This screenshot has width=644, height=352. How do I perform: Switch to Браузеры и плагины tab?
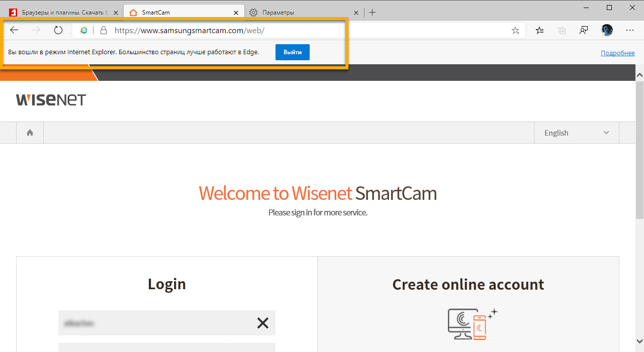pos(63,13)
